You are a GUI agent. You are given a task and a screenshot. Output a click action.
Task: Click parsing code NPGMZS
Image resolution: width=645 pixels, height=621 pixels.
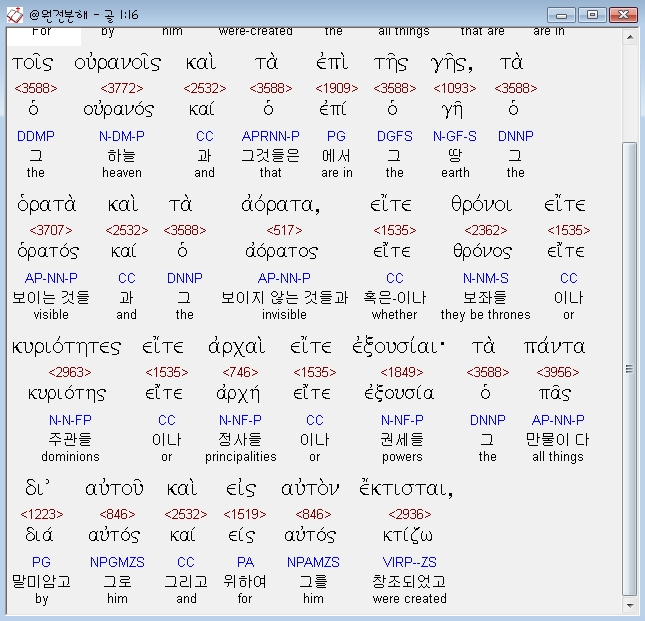click(x=117, y=562)
